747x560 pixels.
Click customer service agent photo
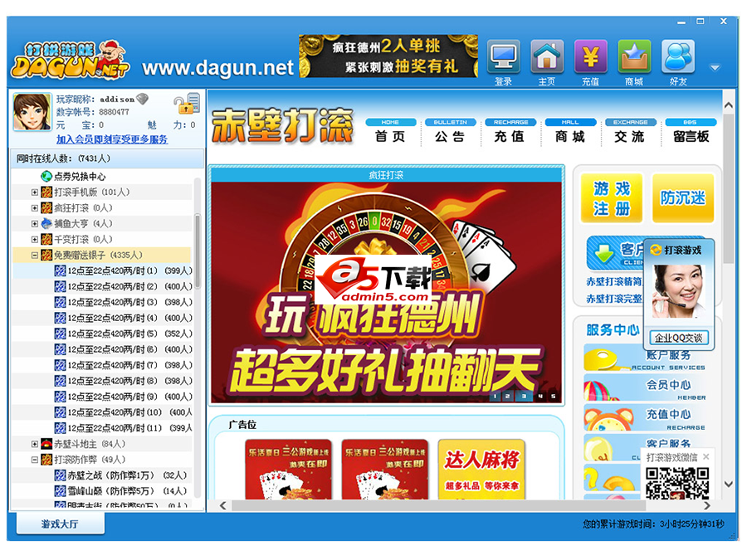pos(679,291)
